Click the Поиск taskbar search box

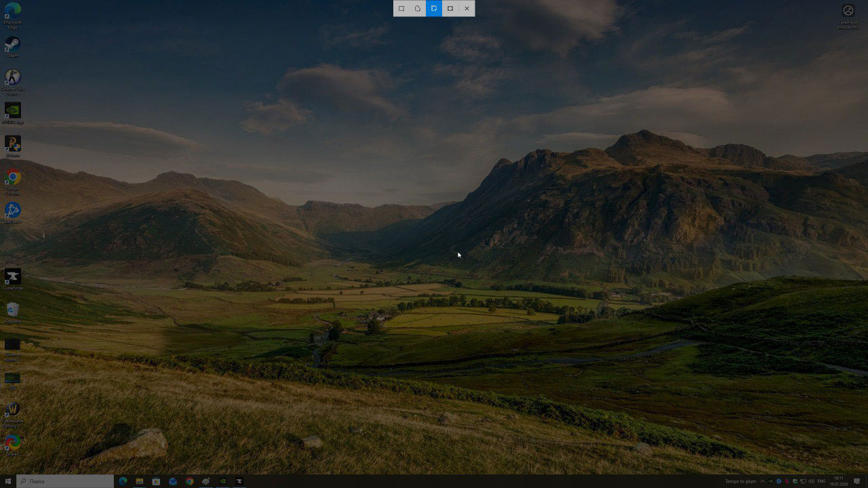click(x=65, y=481)
